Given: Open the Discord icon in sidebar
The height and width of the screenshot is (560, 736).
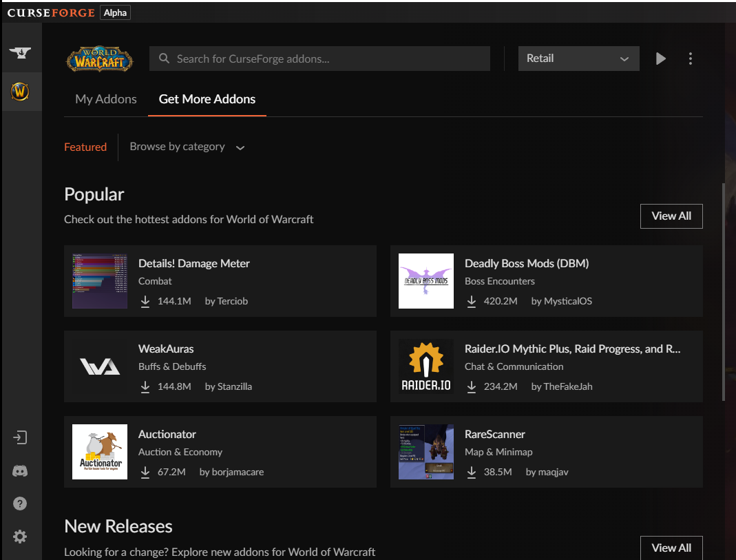Looking at the screenshot, I should click(20, 471).
